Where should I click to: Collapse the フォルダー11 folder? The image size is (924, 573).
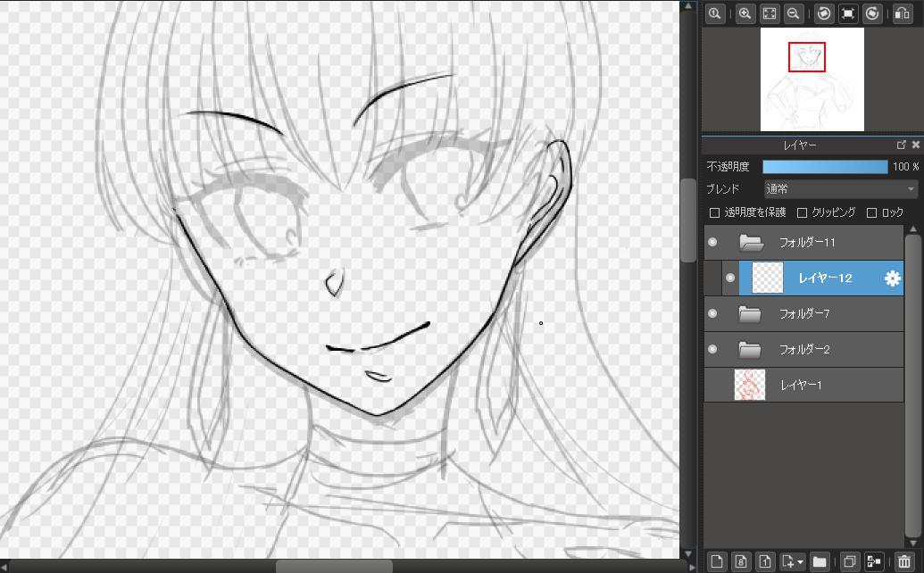pos(752,242)
